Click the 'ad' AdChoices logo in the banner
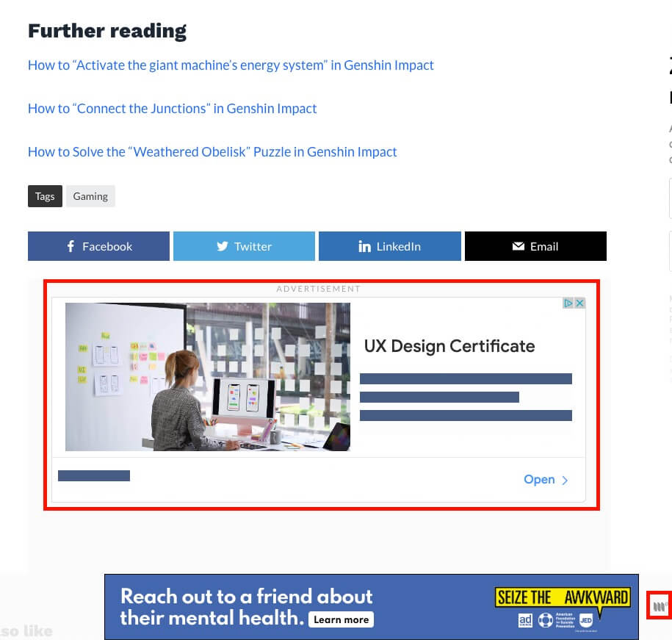Screen dimensions: 672x640 (525, 620)
